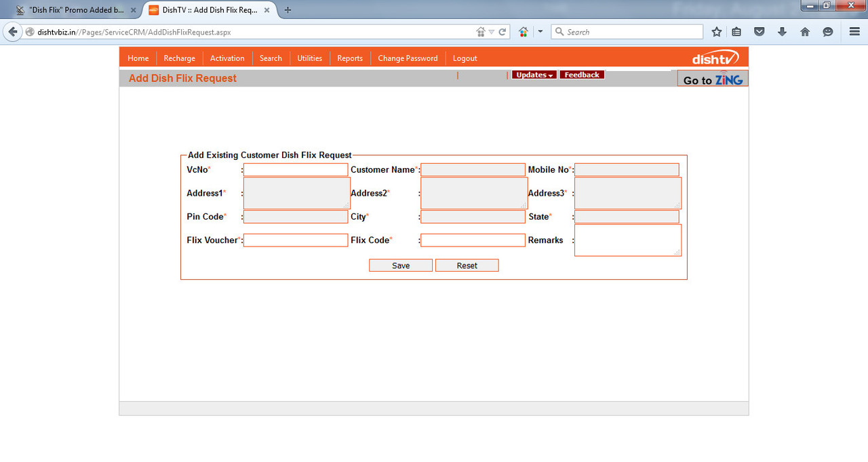Click the home icon in the address bar
The image size is (868, 462).
pos(481,32)
